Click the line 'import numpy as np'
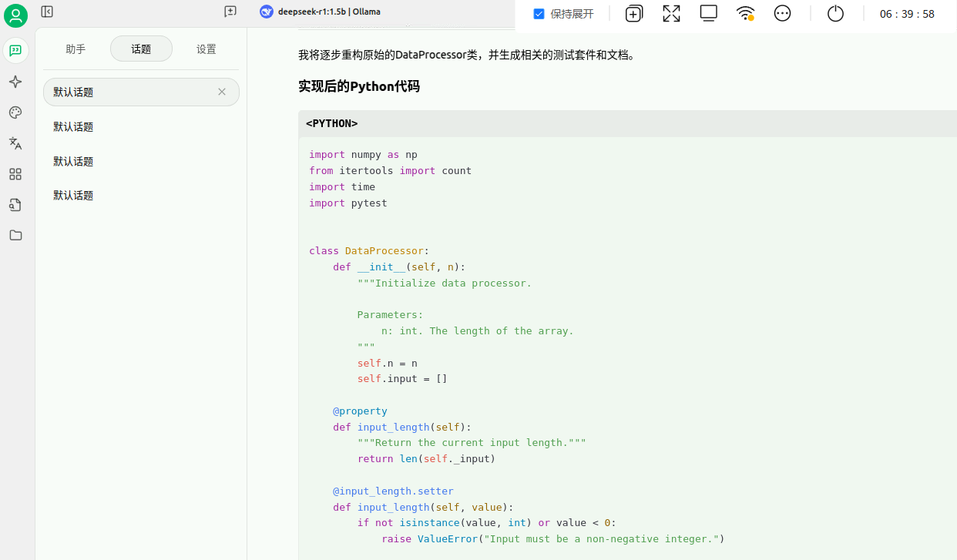Viewport: 957px width, 560px height. tap(363, 154)
